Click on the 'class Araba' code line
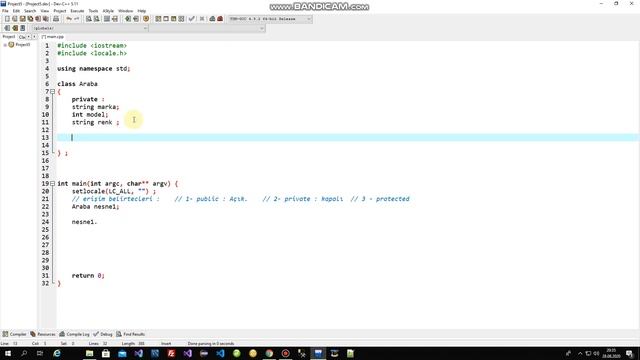 point(77,84)
